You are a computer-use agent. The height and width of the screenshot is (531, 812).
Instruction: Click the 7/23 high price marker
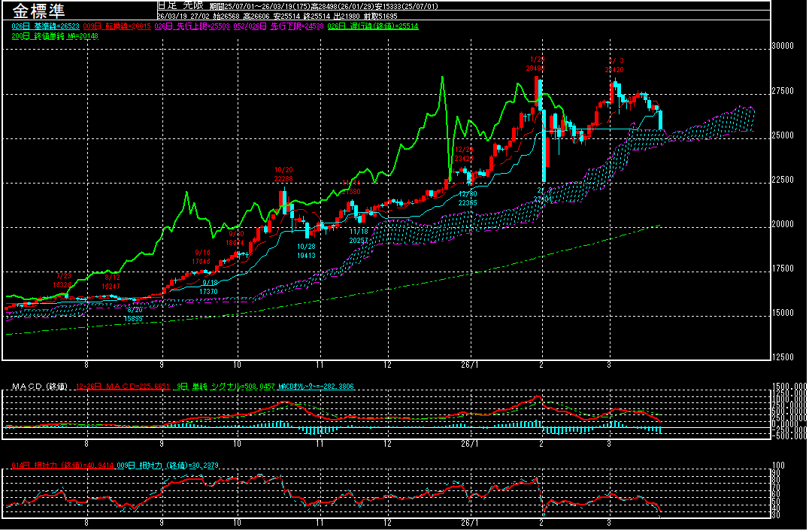click(x=62, y=281)
